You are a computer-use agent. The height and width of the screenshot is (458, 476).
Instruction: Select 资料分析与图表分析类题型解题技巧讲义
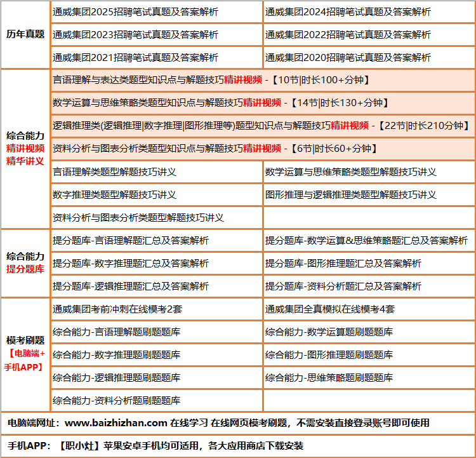tap(157, 218)
